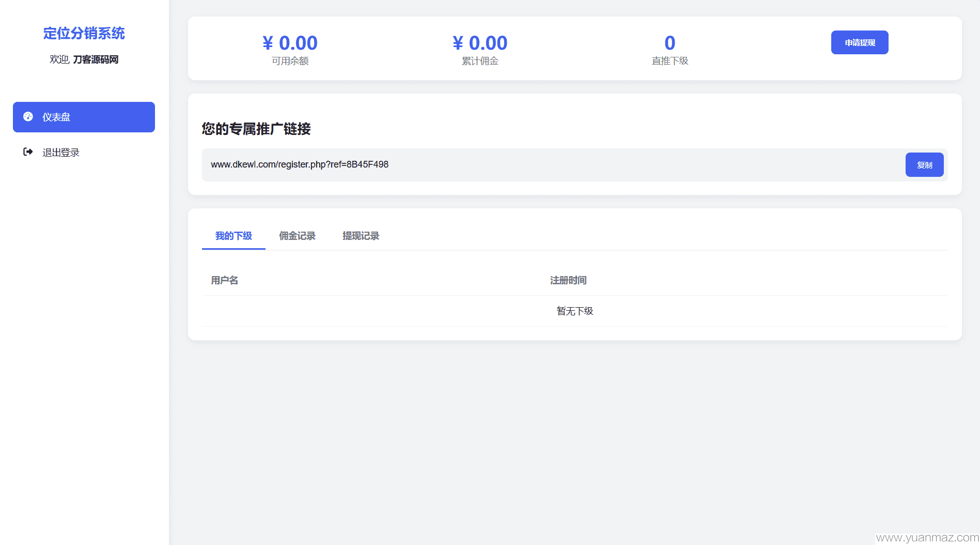Click the 用户名 column header

pos(225,280)
